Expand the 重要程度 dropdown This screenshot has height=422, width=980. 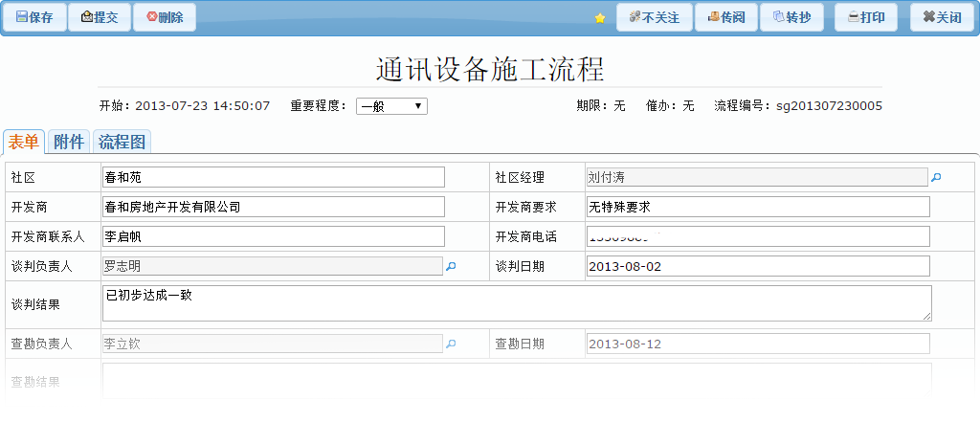click(x=391, y=106)
